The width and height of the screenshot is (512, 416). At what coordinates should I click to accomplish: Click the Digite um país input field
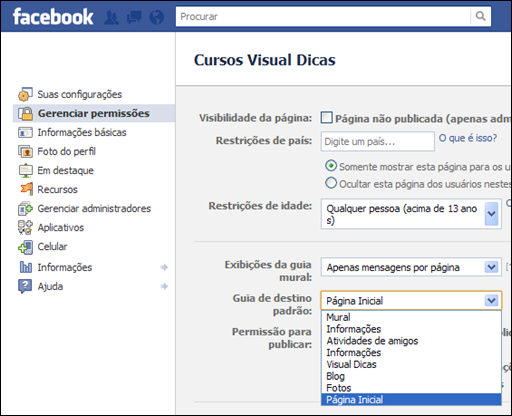pyautogui.click(x=378, y=141)
